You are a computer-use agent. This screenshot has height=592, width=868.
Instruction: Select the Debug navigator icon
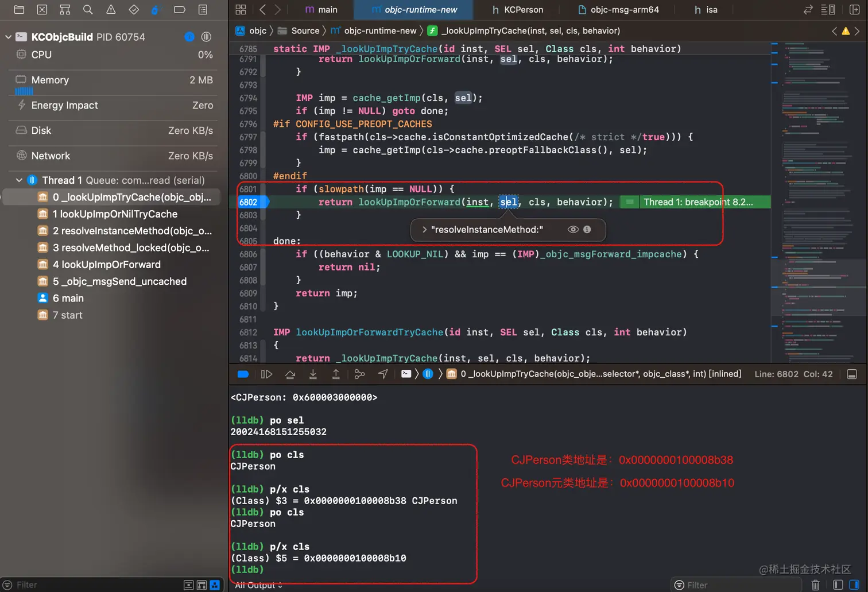[x=156, y=9]
